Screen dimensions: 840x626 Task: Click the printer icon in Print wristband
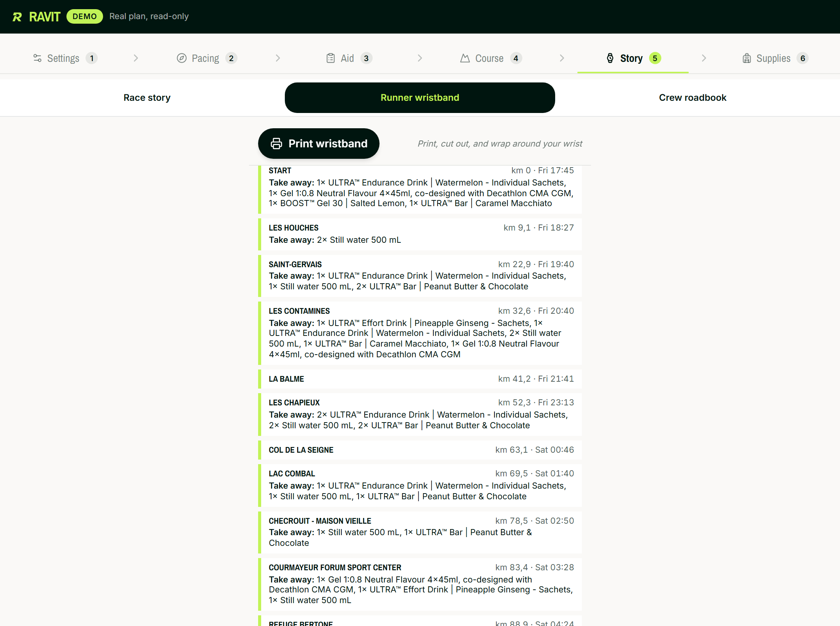276,144
